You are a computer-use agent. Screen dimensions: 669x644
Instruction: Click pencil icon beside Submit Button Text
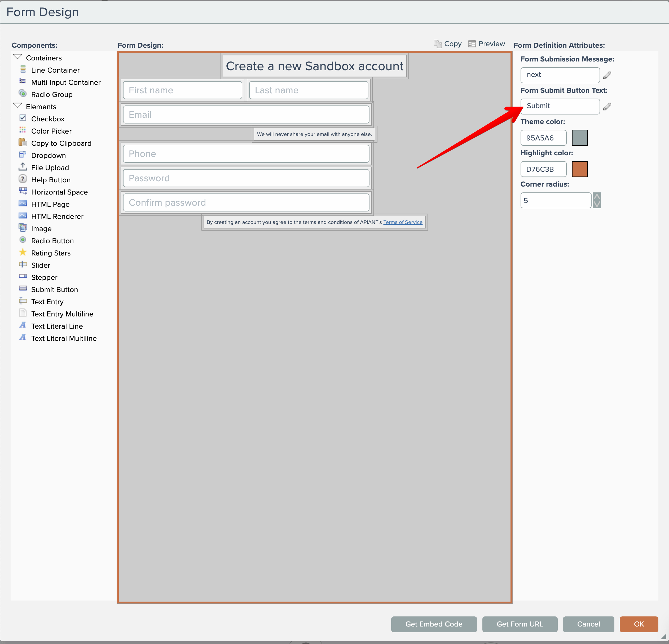point(607,107)
